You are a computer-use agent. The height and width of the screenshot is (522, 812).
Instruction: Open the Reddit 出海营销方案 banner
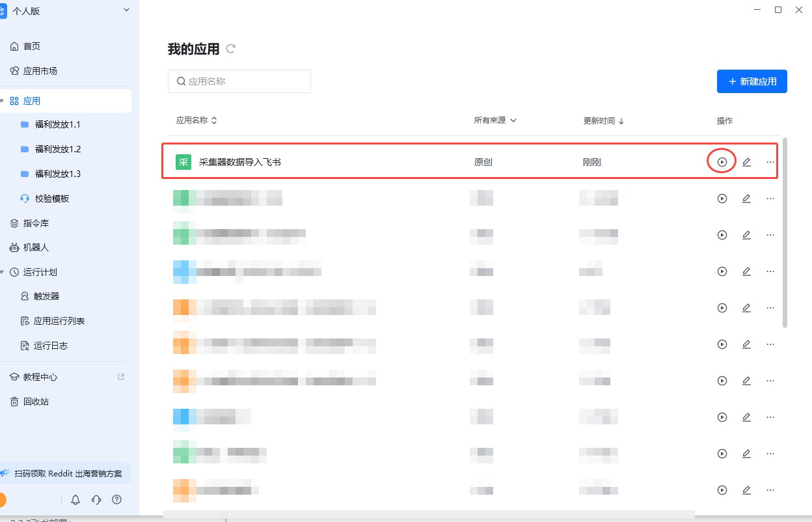point(65,473)
